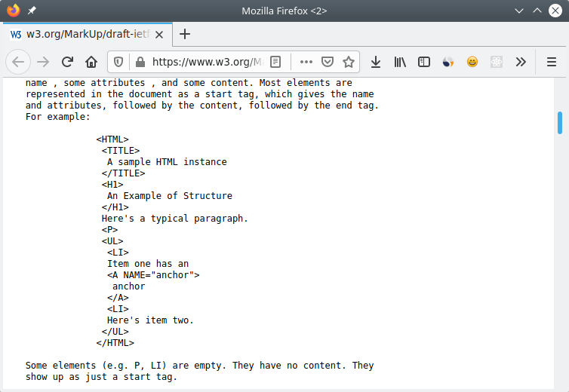569x392 pixels.
Task: Click the "A sample HTML instance" line
Action: pos(167,162)
